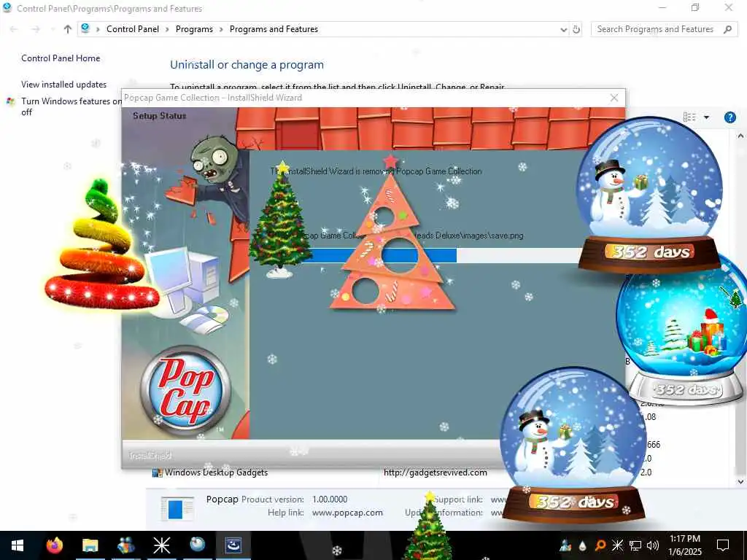Click the Windows Desktop Gadgets row icon
747x560 pixels.
coord(157,472)
